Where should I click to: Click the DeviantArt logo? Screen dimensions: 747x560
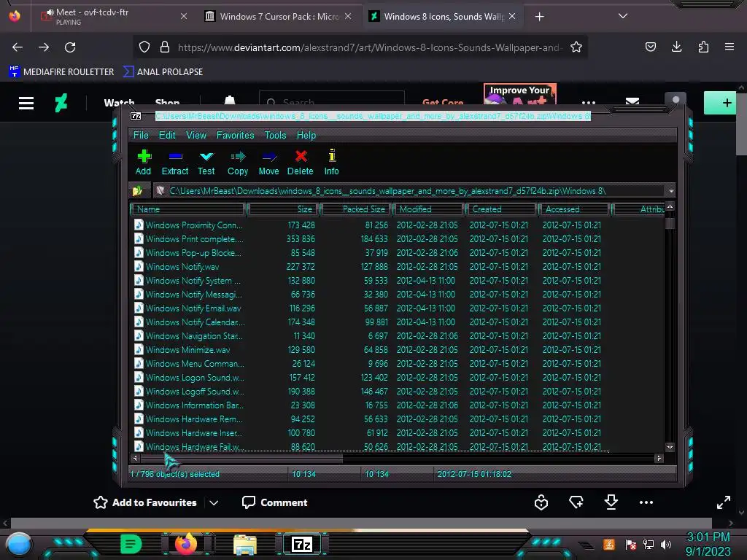tap(61, 103)
